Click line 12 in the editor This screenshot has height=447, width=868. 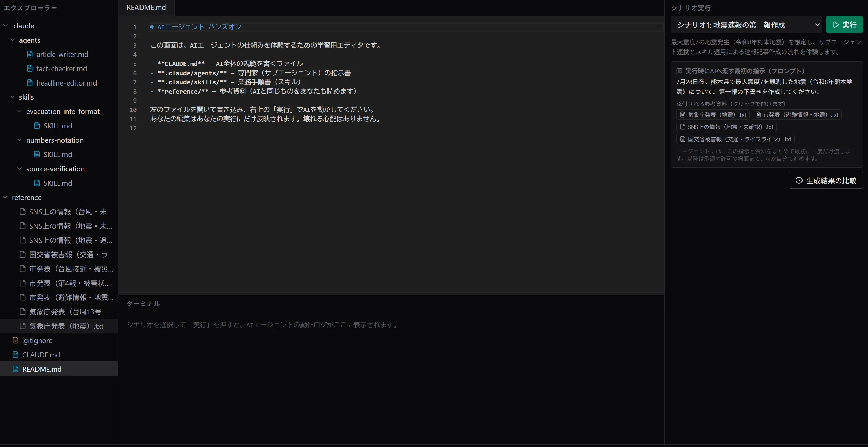tap(406, 128)
